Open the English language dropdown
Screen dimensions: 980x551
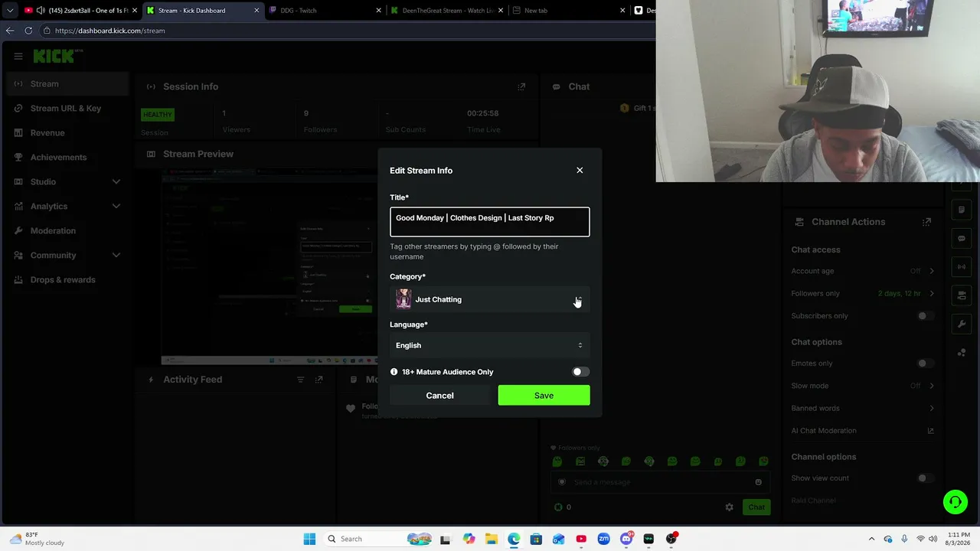[x=490, y=345]
